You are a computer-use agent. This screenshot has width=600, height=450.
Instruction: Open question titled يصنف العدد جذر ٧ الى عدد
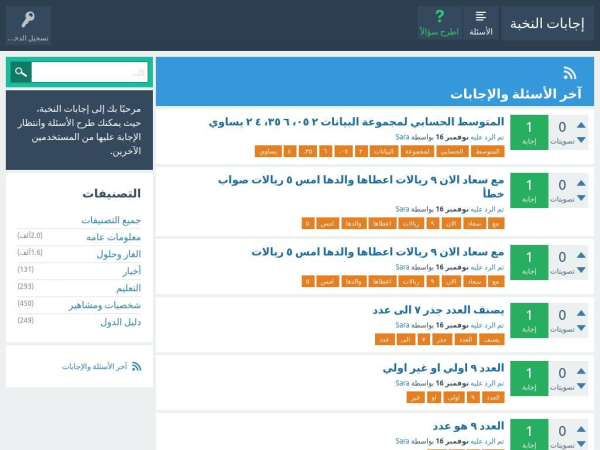click(x=438, y=310)
